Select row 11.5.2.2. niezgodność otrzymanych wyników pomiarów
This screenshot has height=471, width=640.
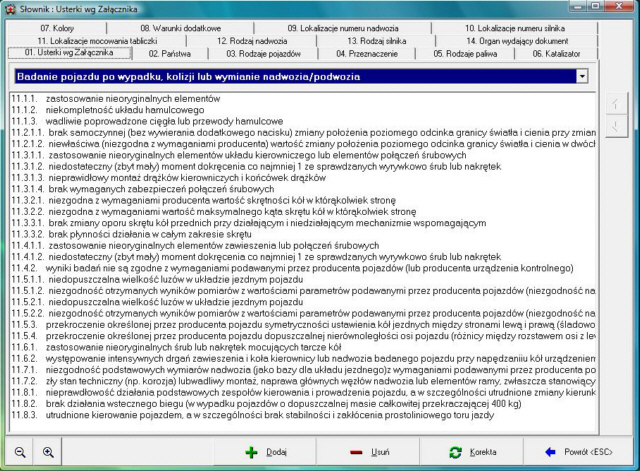tap(303, 313)
